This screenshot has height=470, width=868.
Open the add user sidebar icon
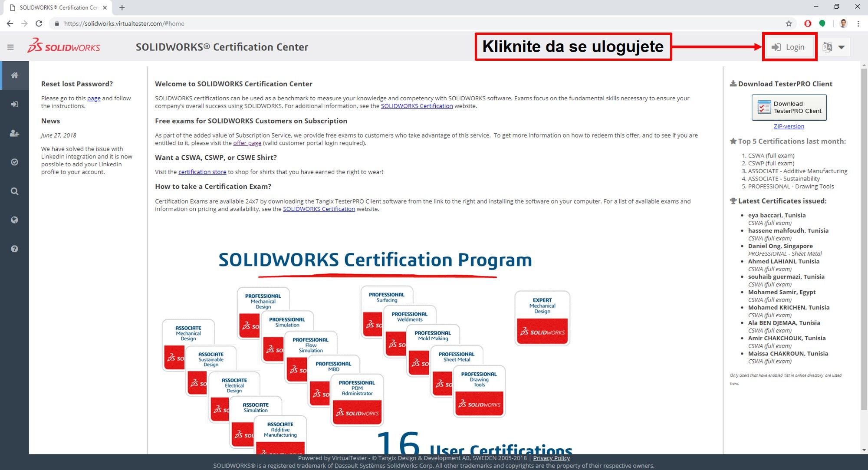(x=14, y=133)
